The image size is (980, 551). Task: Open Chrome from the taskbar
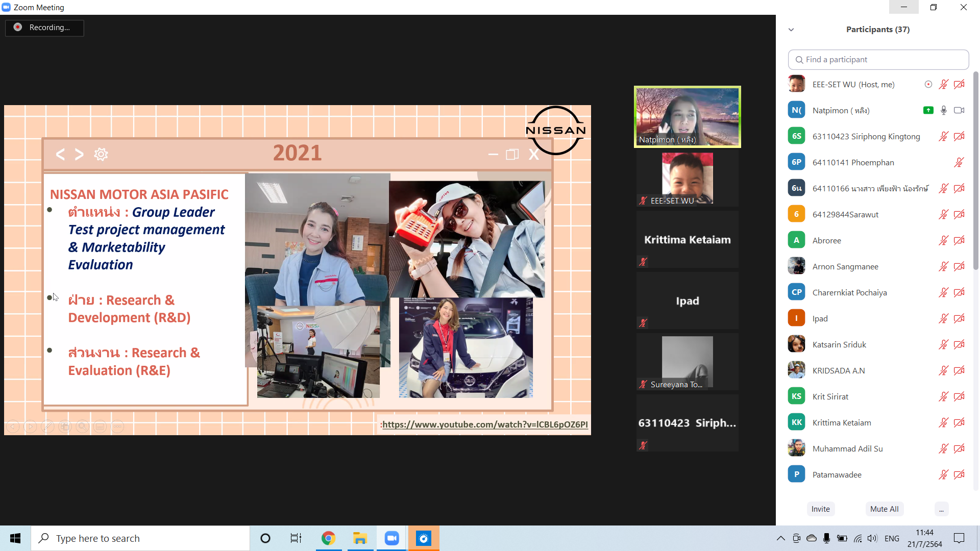[x=328, y=538]
